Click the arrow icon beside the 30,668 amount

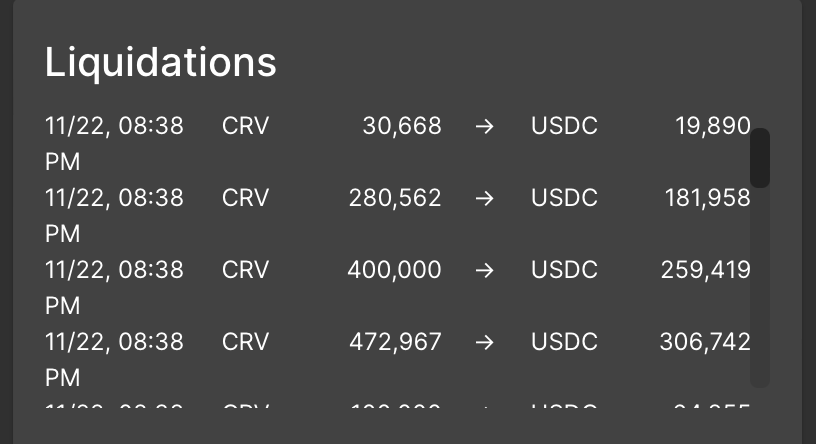pyautogui.click(x=484, y=126)
